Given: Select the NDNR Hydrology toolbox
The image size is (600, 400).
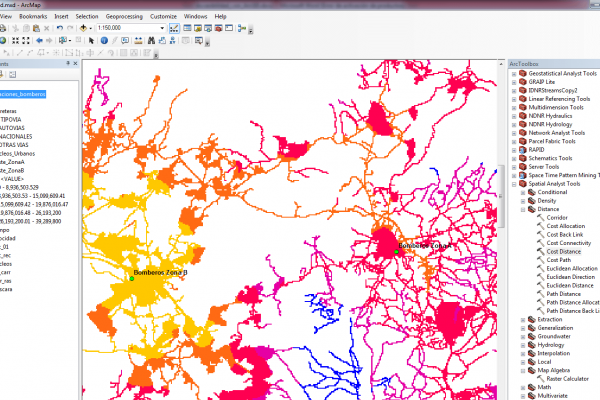Looking at the screenshot, I should [550, 124].
